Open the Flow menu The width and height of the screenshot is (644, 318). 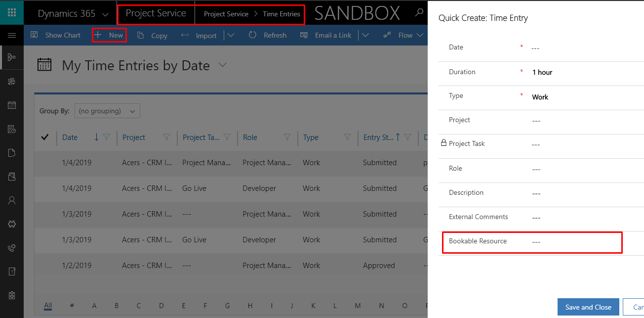403,35
